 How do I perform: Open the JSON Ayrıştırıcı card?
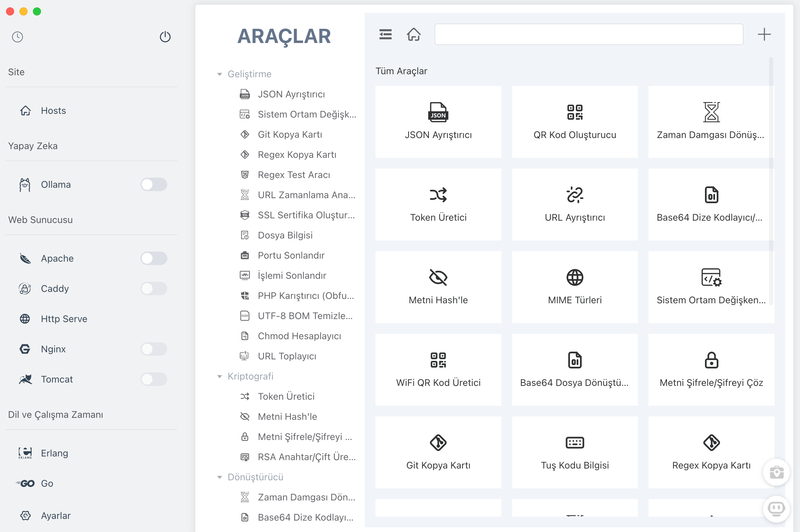438,122
